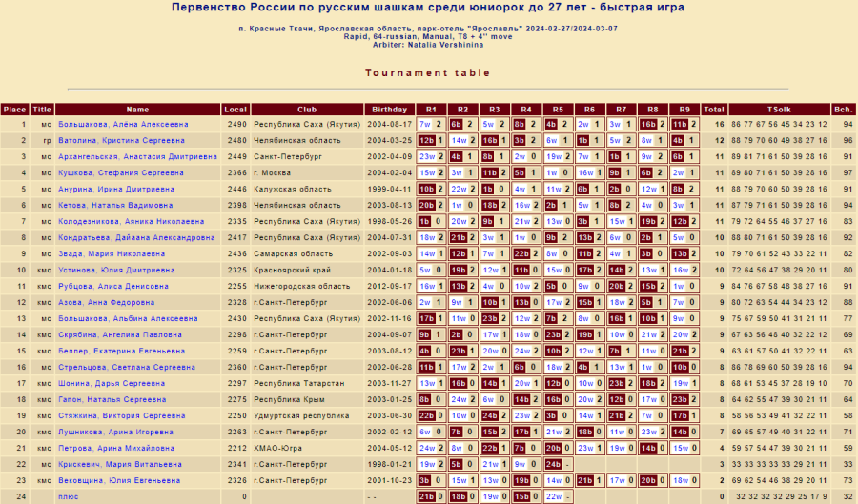Click the TSolk column header
Screen dimensions: 858x504
pyautogui.click(x=779, y=109)
